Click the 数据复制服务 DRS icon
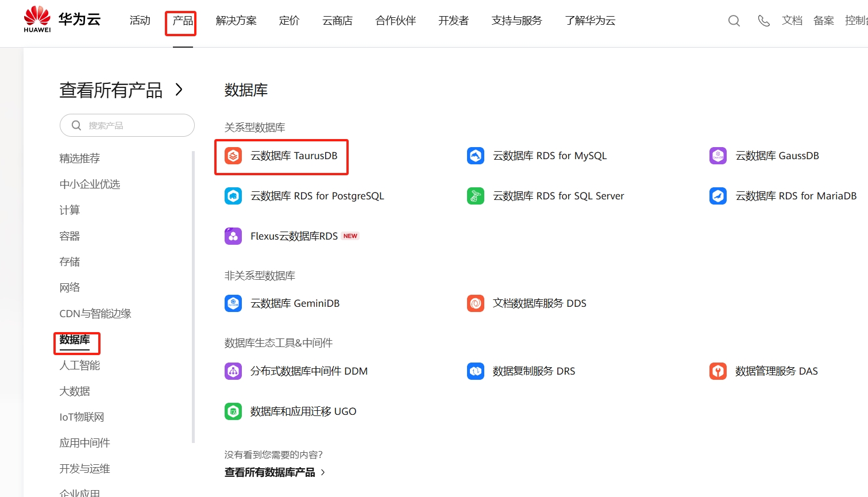 tap(476, 371)
